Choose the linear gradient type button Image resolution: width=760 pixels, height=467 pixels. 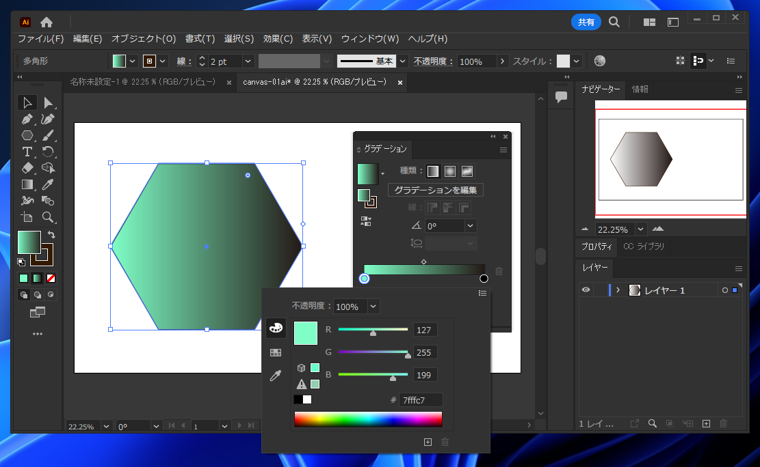(x=433, y=171)
